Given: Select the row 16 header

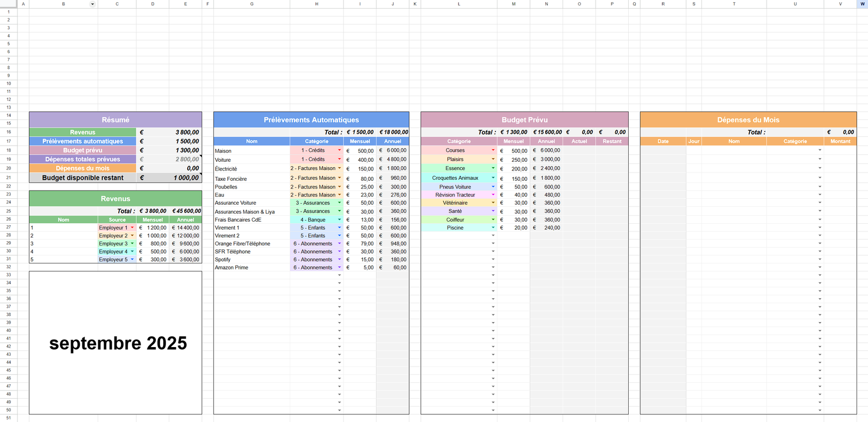Looking at the screenshot, I should click(x=8, y=132).
